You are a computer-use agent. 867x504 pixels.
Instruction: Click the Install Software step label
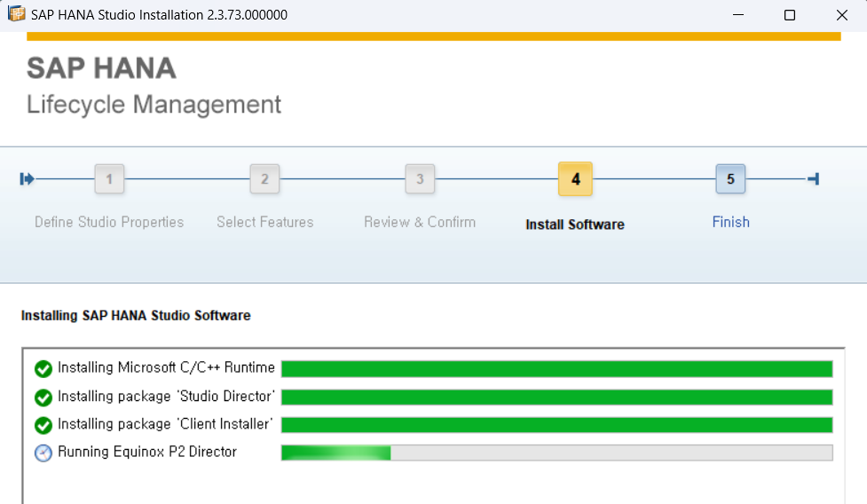pyautogui.click(x=575, y=224)
